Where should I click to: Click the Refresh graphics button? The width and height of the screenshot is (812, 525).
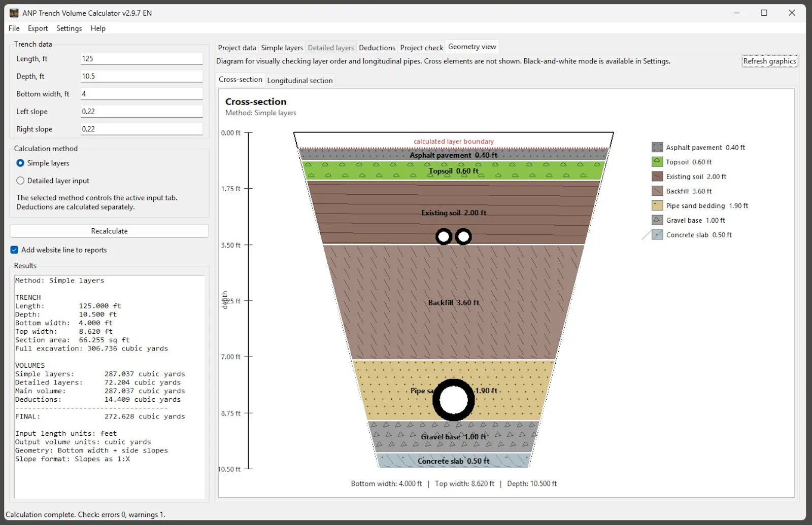(769, 61)
